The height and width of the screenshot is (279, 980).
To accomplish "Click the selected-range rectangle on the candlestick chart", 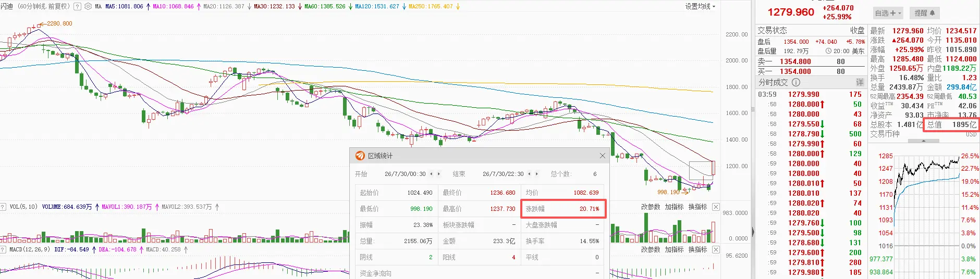I will 701,170.
